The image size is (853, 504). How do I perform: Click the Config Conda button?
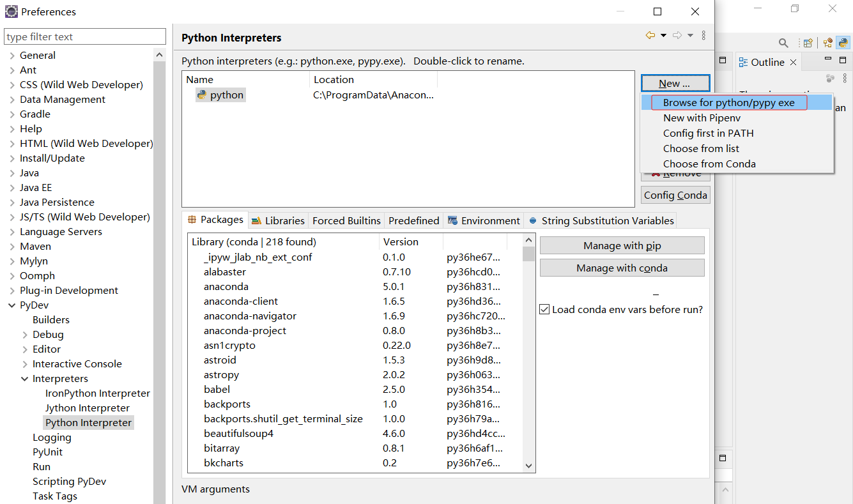click(x=675, y=195)
